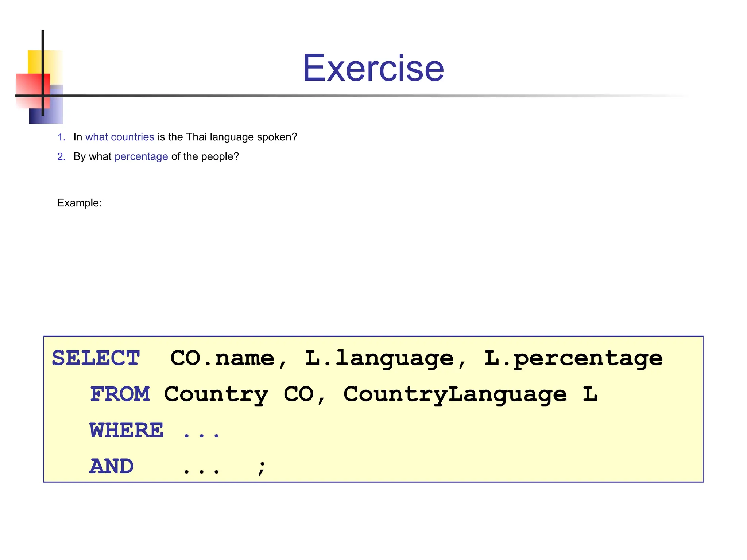Click the 'L.language' column text
Image resolution: width=747 pixels, height=560 pixels.
click(379, 358)
